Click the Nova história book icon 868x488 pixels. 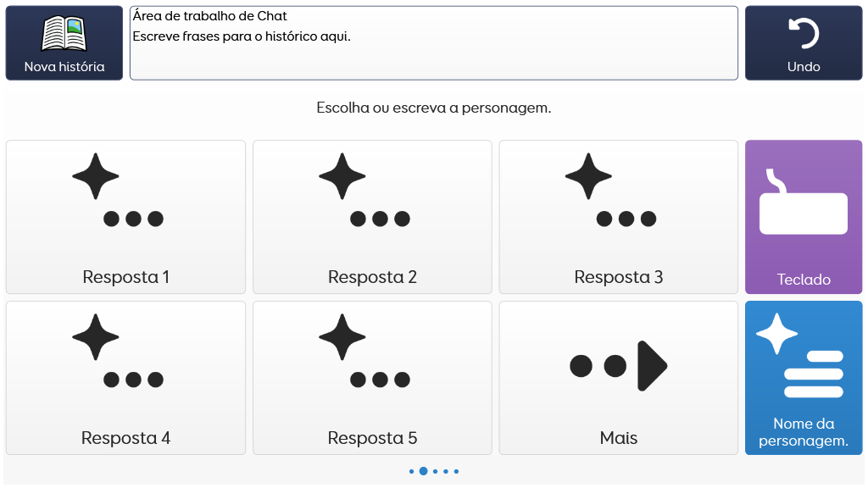coord(64,34)
